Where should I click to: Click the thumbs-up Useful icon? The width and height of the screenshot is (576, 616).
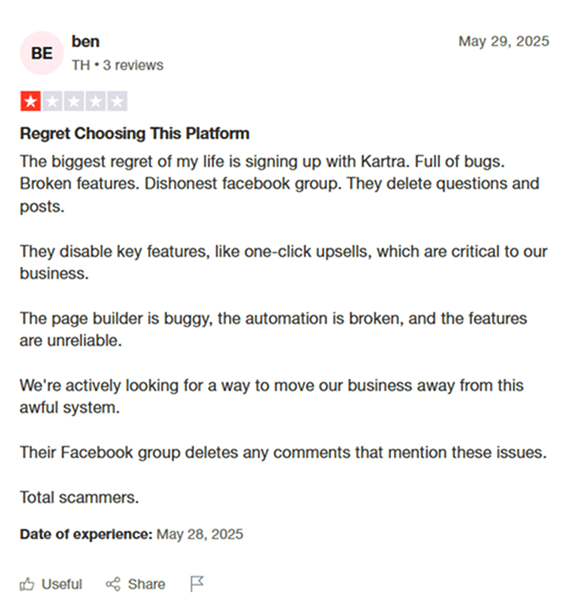27,584
